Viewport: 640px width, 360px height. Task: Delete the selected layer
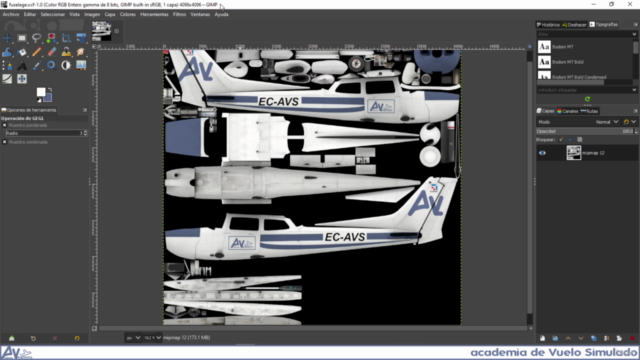point(632,338)
